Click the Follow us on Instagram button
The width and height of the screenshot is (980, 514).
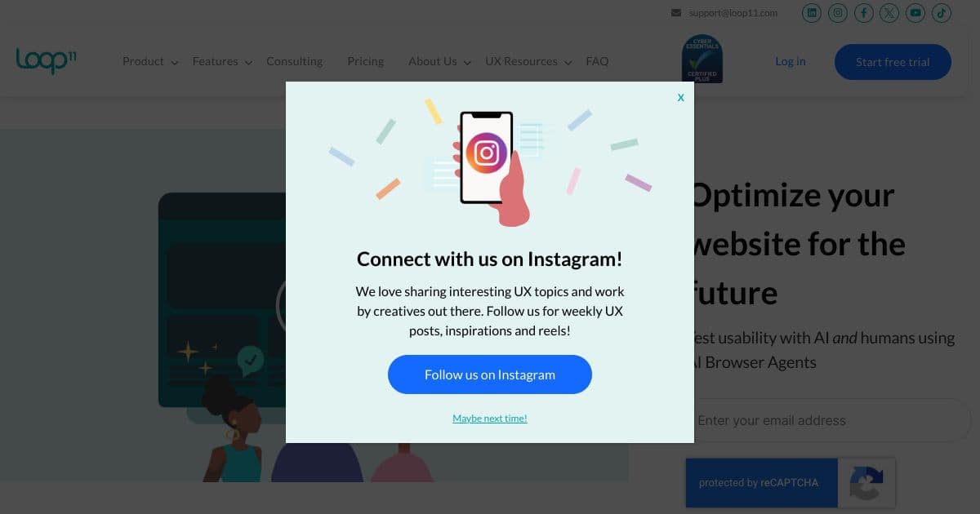(490, 374)
